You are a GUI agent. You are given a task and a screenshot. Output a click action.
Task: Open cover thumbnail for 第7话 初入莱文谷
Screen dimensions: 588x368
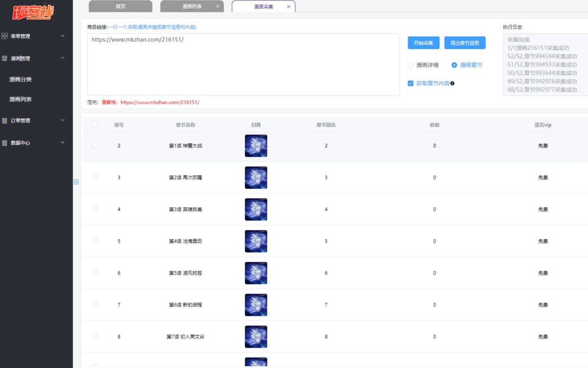coord(256,337)
